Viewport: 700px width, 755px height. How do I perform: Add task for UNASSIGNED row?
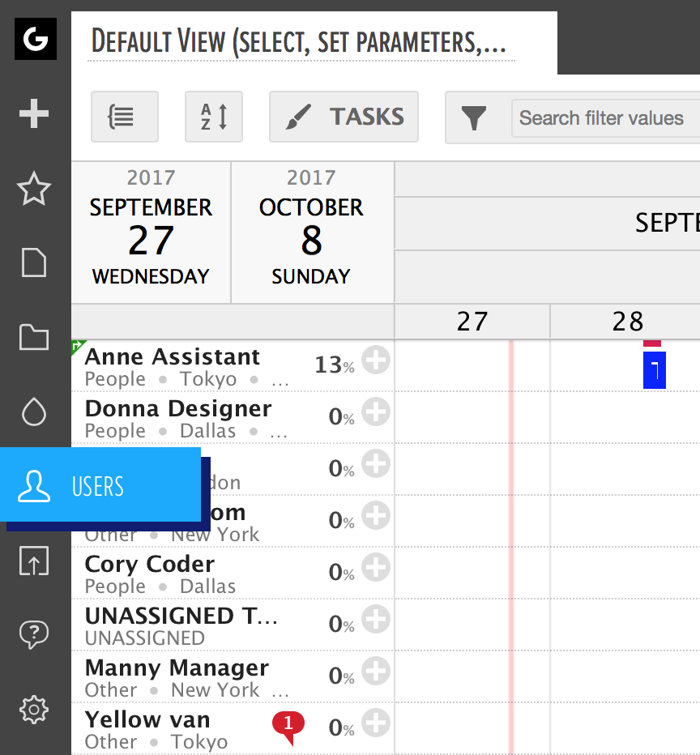pos(376,619)
